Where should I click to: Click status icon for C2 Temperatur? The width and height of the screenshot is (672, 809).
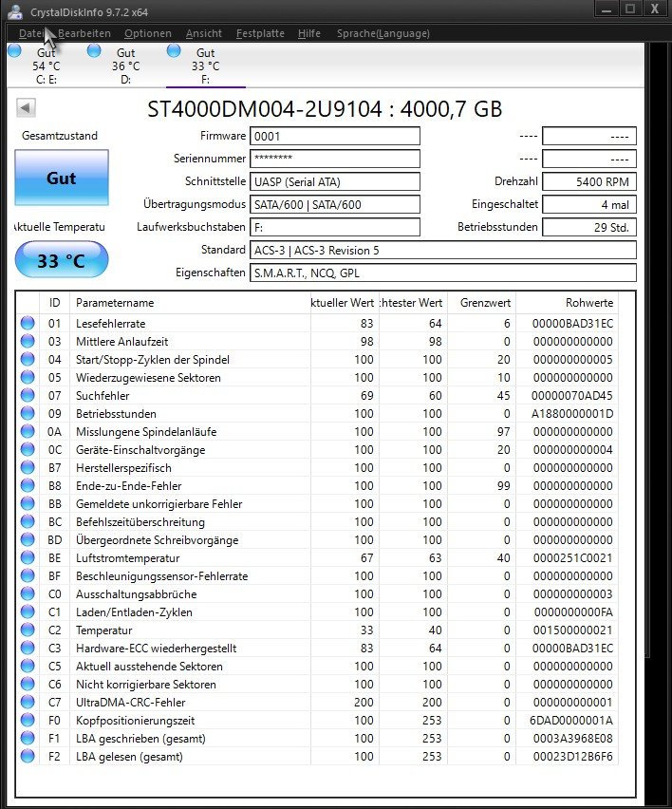click(x=28, y=630)
